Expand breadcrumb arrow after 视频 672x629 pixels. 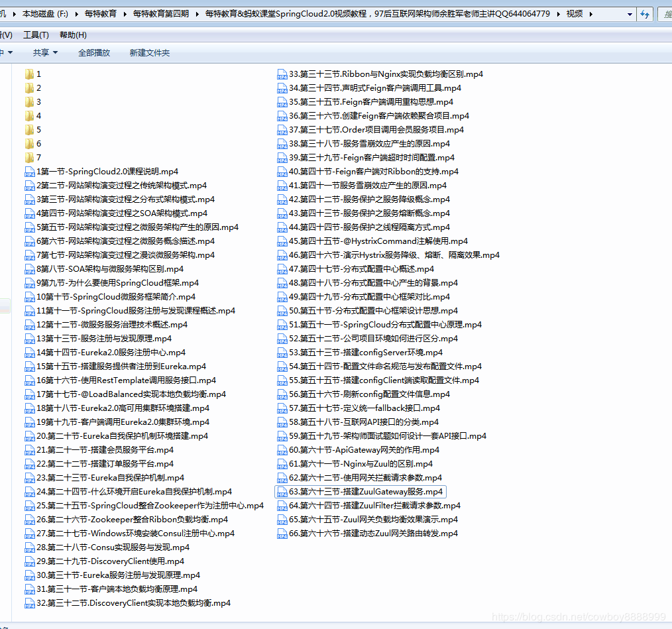click(x=591, y=14)
